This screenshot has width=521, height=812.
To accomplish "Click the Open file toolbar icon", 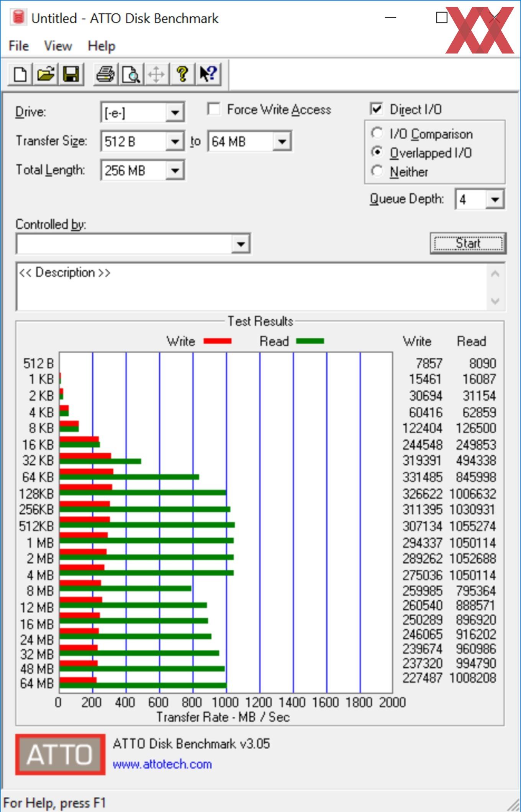I will tap(46, 74).
